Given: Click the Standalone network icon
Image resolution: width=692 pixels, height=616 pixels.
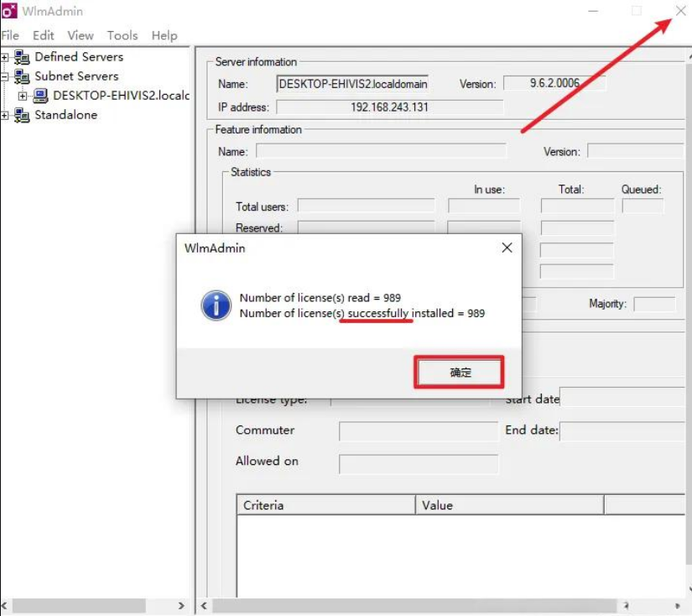Looking at the screenshot, I should pos(22,115).
